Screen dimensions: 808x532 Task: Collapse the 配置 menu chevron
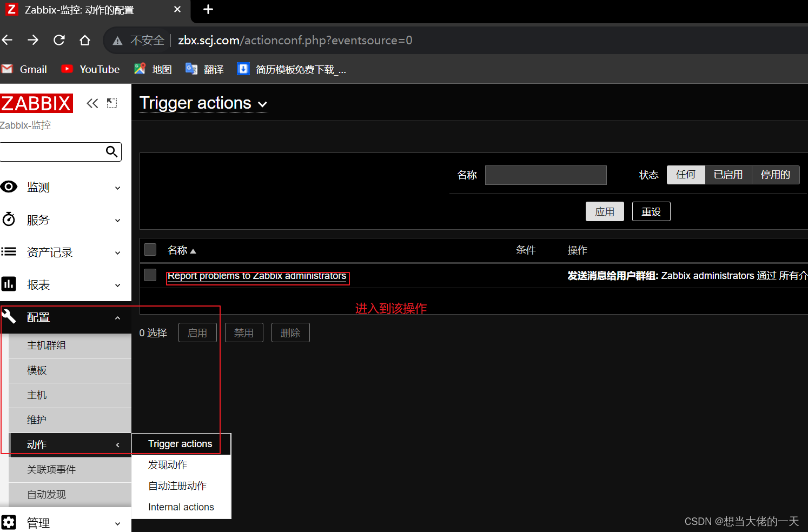point(117,318)
